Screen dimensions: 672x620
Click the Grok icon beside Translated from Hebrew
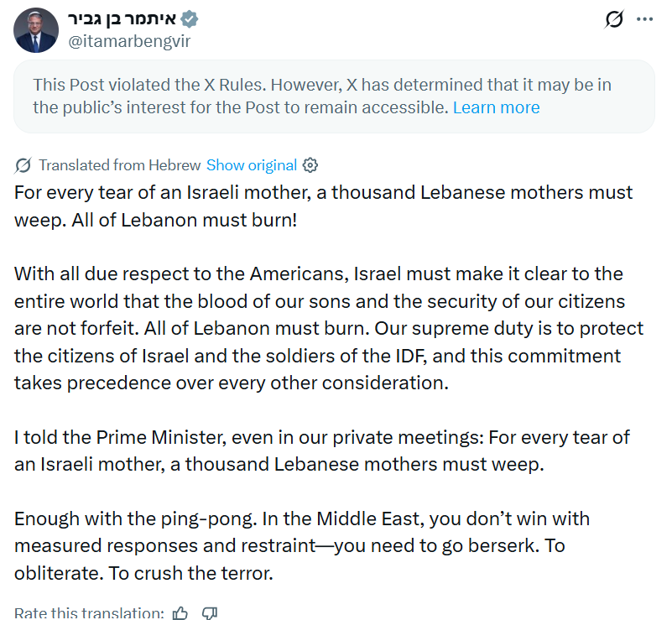coord(23,165)
